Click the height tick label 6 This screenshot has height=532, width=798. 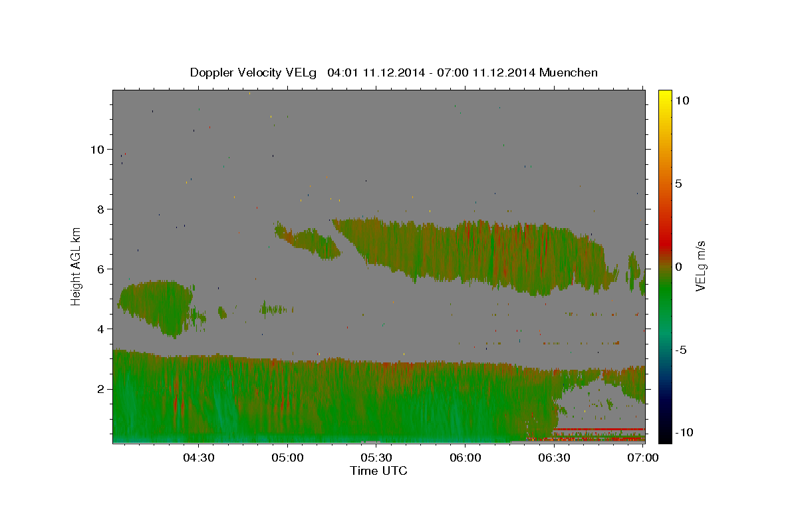pyautogui.click(x=101, y=269)
